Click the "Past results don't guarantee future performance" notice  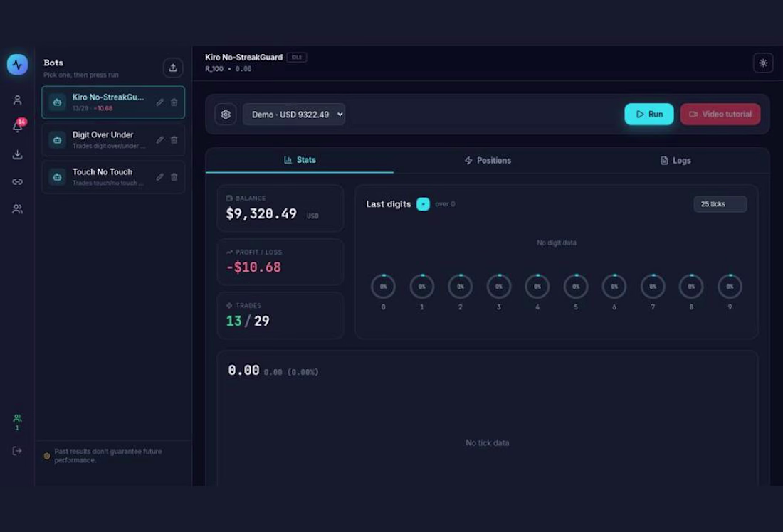[108, 456]
